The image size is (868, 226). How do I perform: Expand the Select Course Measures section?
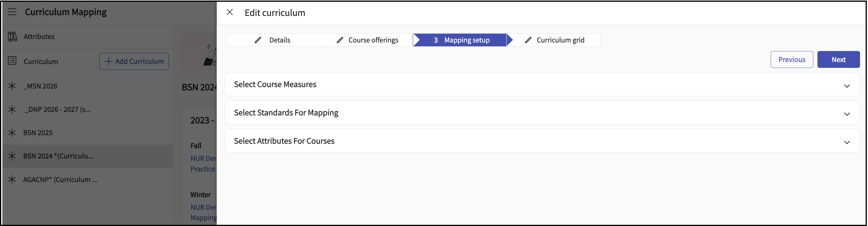tap(847, 86)
